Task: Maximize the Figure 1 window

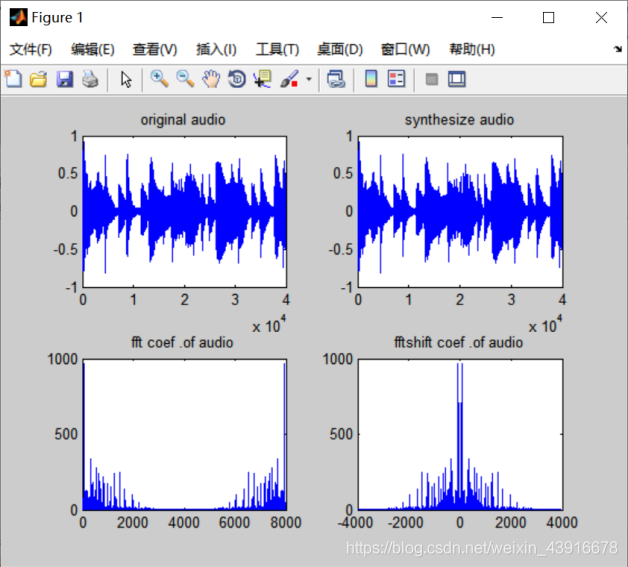Action: [548, 18]
